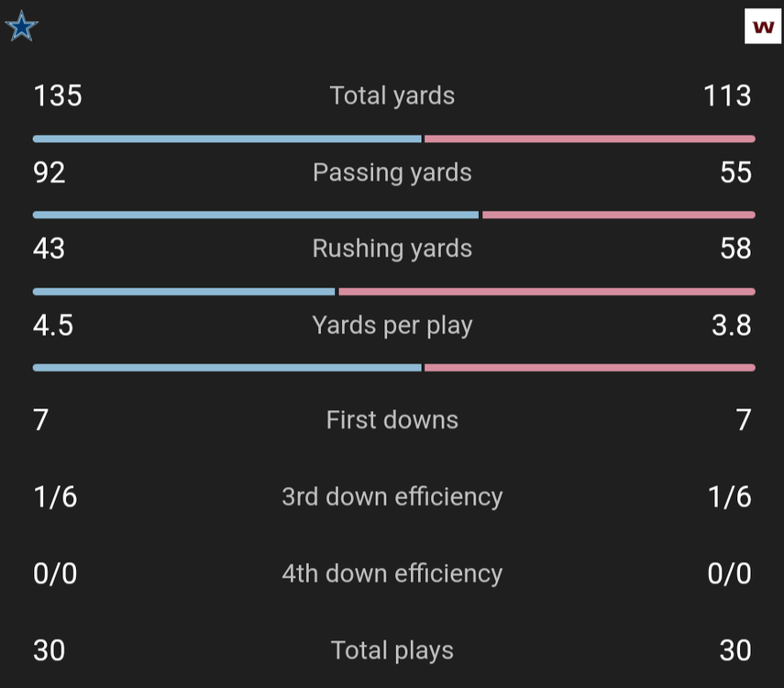Click pink segment of Passing yards bar

618,216
